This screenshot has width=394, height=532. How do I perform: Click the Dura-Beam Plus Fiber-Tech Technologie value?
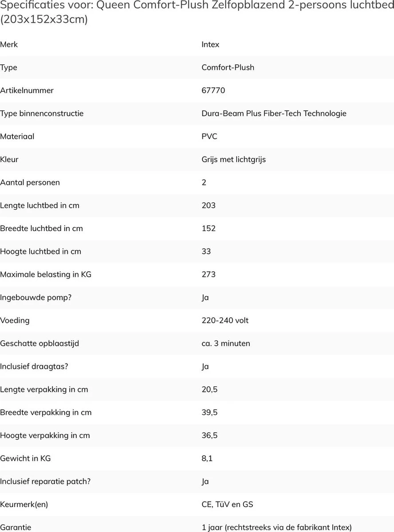274,113
